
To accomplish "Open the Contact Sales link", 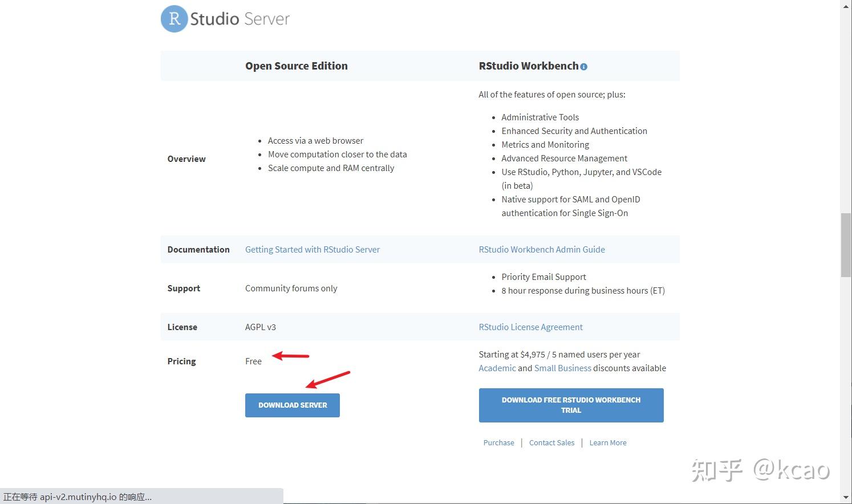I will click(551, 442).
